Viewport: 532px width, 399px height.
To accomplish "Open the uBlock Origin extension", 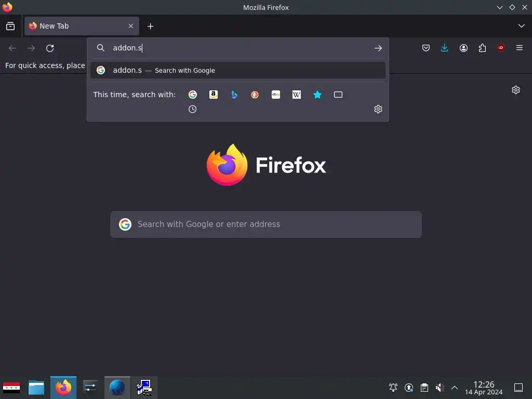I will tap(501, 48).
